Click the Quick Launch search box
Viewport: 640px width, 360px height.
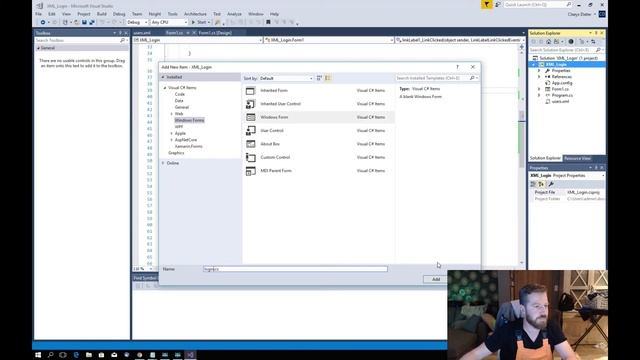click(538, 4)
